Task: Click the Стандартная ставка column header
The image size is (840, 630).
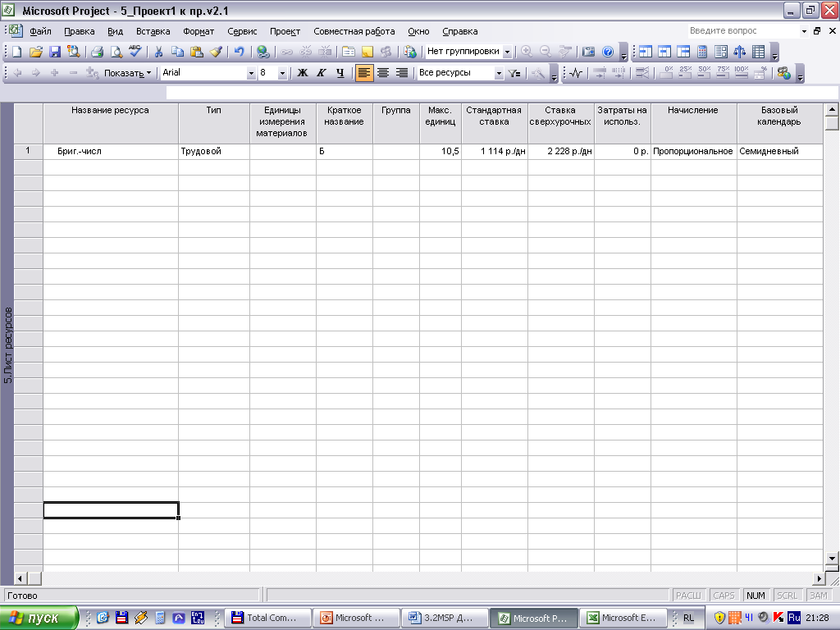Action: (494, 123)
